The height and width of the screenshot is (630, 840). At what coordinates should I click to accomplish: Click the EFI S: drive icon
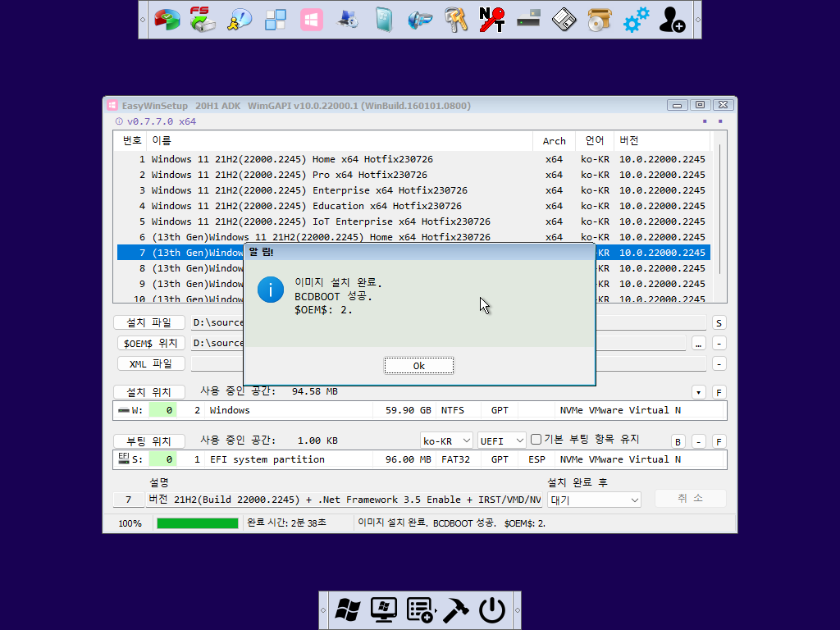(x=124, y=459)
